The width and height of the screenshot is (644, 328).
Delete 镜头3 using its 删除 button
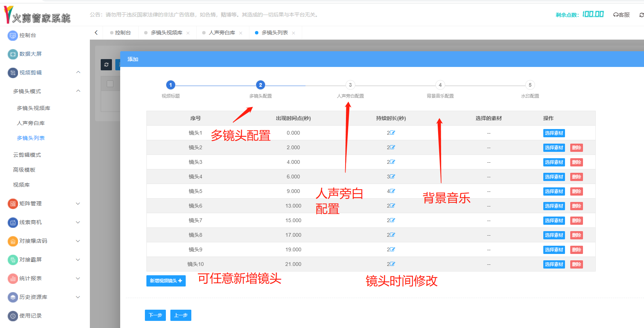[x=576, y=162]
